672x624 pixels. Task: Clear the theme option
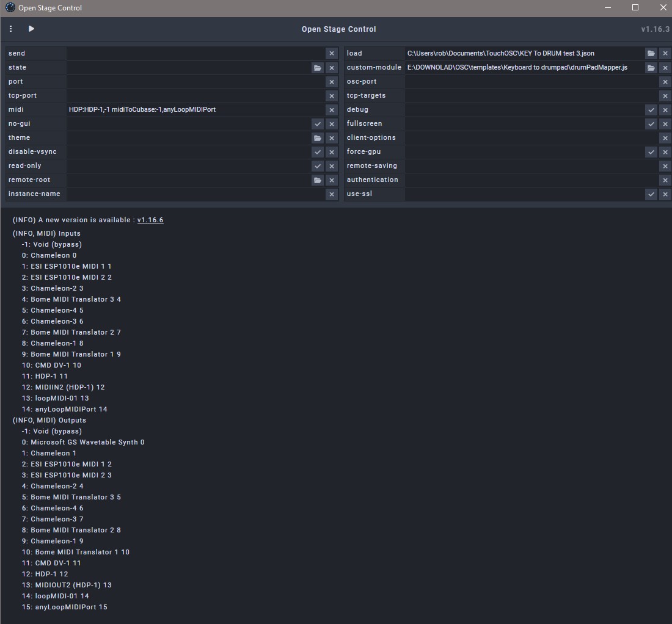[x=331, y=138]
